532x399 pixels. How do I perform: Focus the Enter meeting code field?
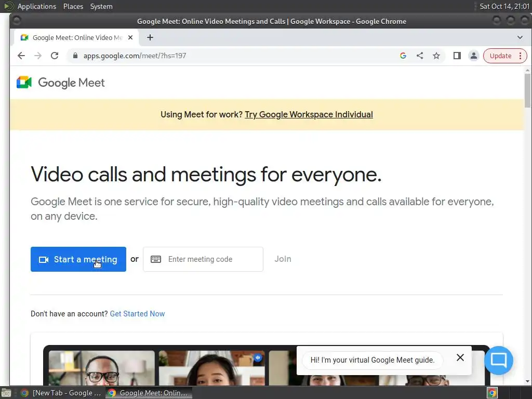203,259
